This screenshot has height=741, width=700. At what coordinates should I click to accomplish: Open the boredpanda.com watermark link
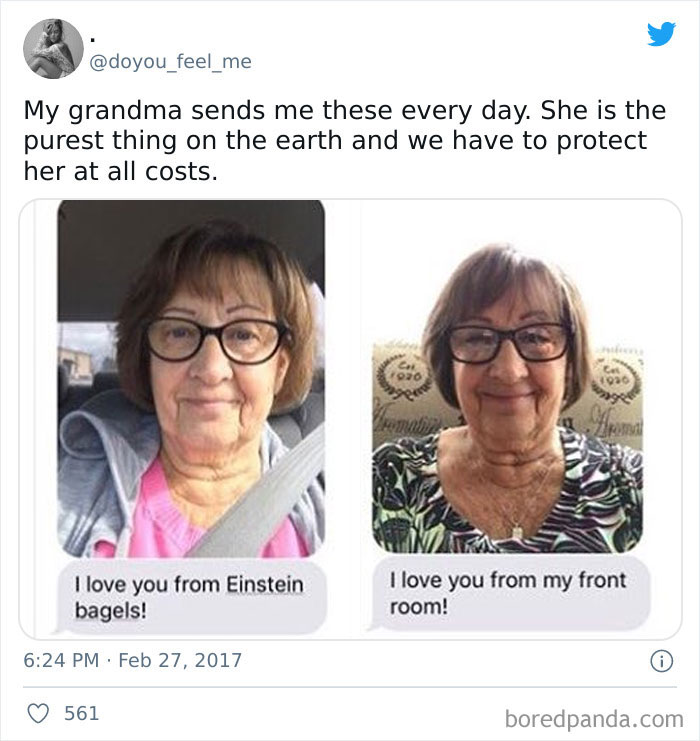593,718
